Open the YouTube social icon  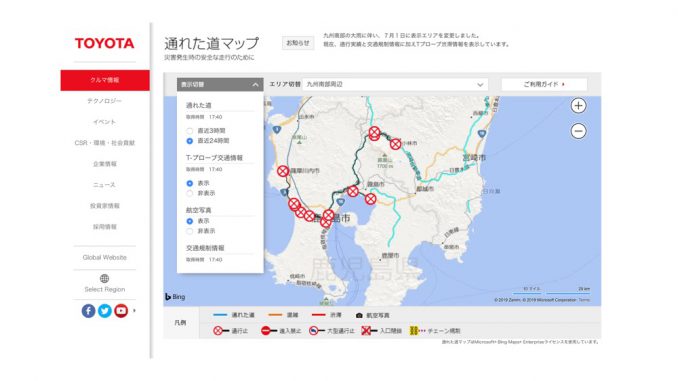pyautogui.click(x=121, y=311)
